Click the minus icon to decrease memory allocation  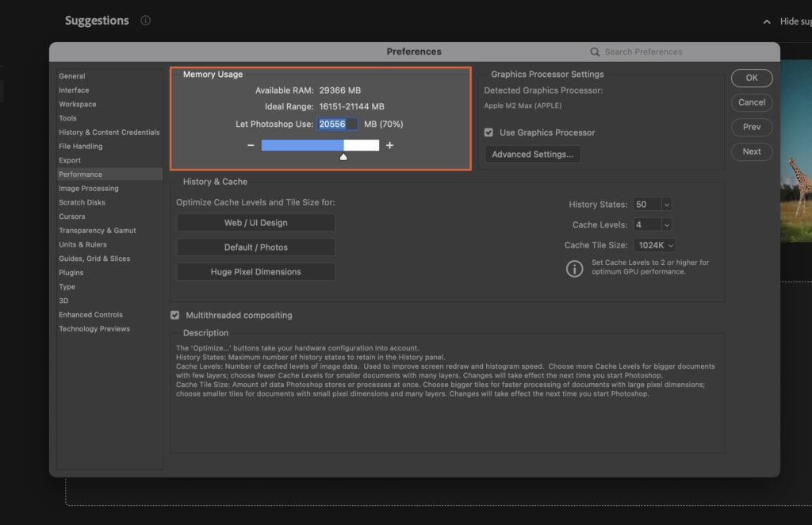(x=251, y=145)
